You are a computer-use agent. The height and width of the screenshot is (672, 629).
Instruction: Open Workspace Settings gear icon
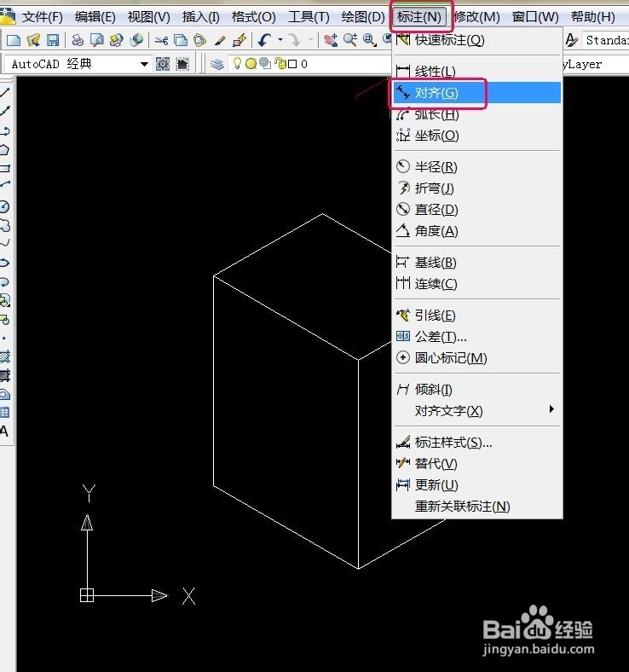point(163,64)
